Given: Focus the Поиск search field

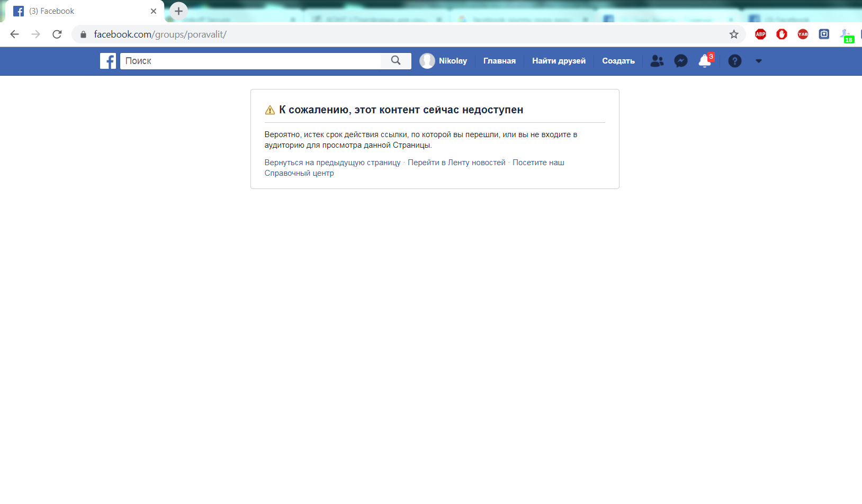Looking at the screenshot, I should tap(250, 61).
